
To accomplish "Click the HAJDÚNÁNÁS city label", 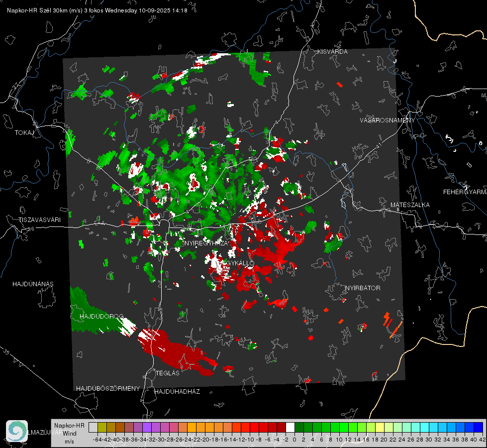I will tap(33, 284).
